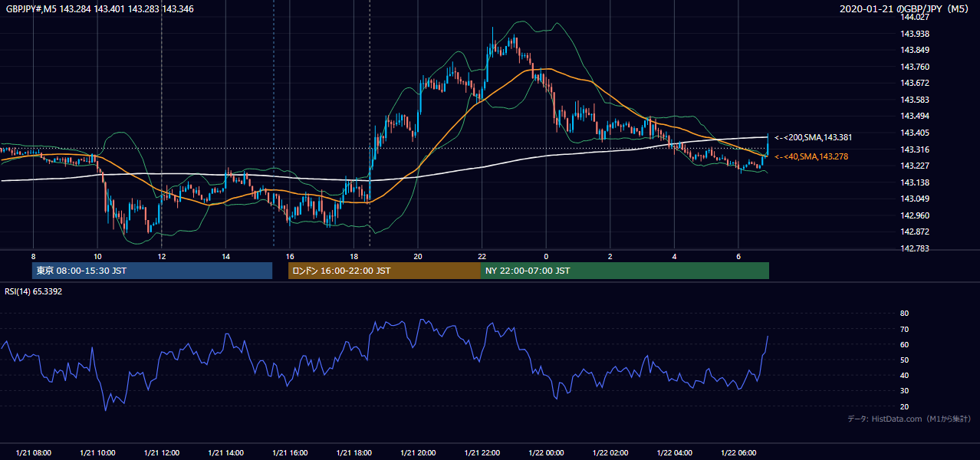This screenshot has width=980, height=460.
Task: Click price axis label 143.583
Action: click(x=916, y=100)
